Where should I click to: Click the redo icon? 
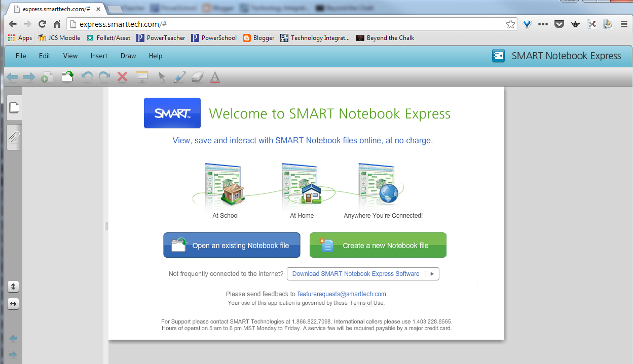(104, 77)
